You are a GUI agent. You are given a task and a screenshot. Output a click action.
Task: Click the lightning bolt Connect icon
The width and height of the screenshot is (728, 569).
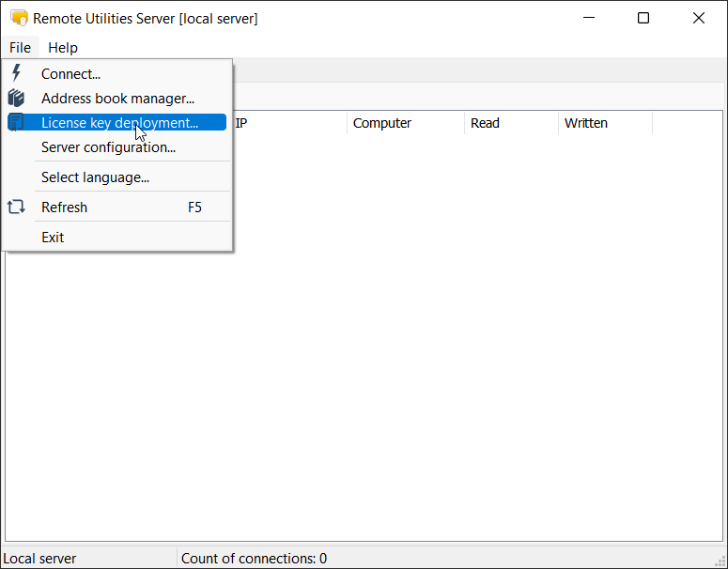click(x=16, y=73)
